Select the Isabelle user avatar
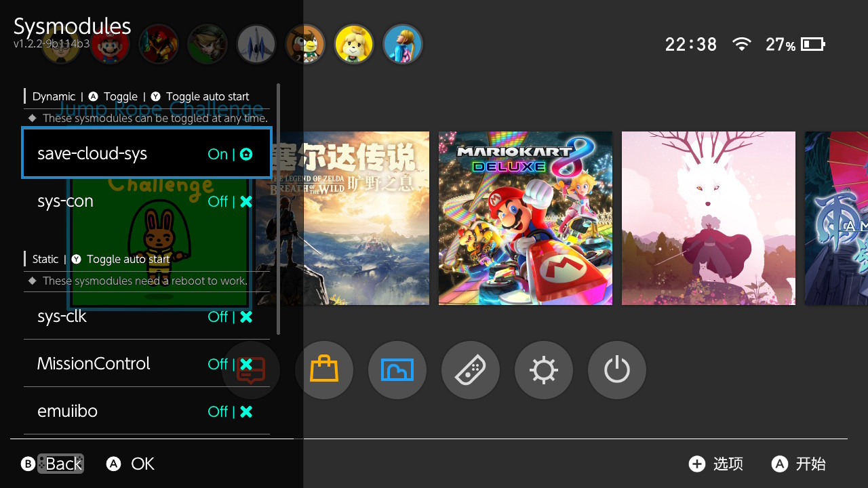Image resolution: width=868 pixels, height=488 pixels. point(354,45)
